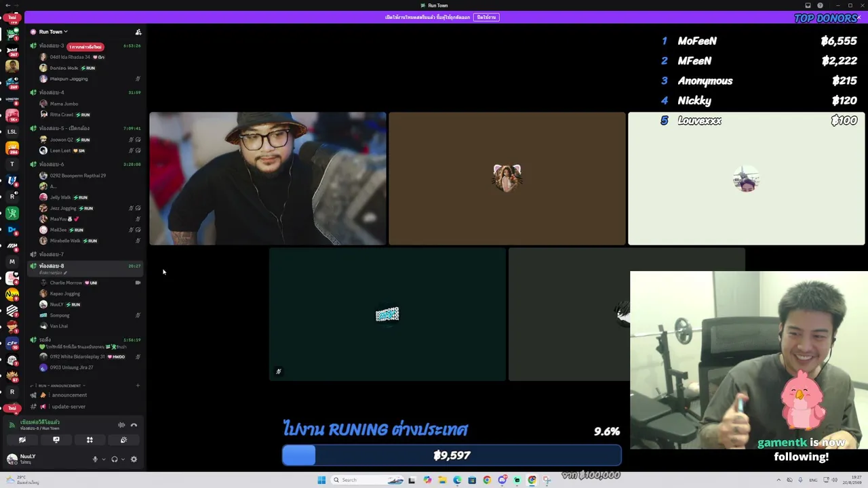Select user Mirabelle Walk in voice list
868x488 pixels.
click(68, 241)
